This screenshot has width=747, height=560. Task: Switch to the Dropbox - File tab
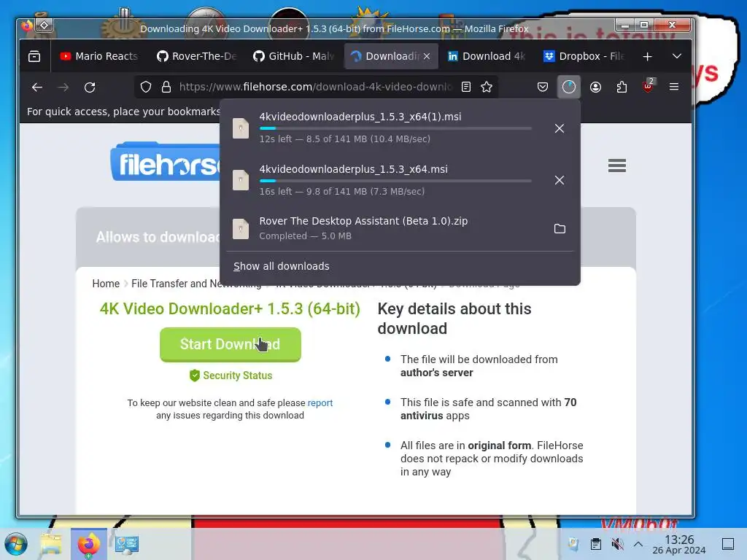pos(584,56)
